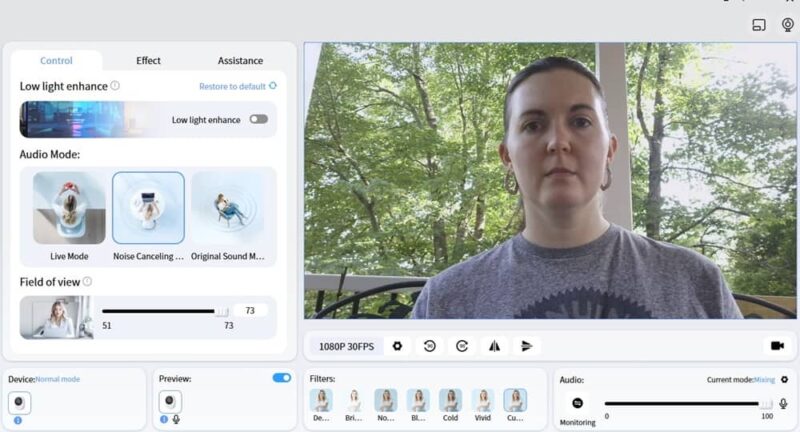This screenshot has width=800, height=432.
Task: Turn off the Preview toggle
Action: [282, 378]
